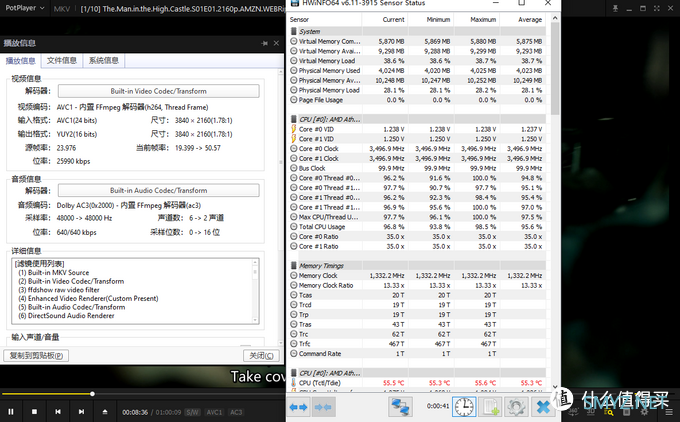Select first 'CPU [#0]: AMD Ath...' group header
Screen dimensions: 680x422
(x=417, y=119)
